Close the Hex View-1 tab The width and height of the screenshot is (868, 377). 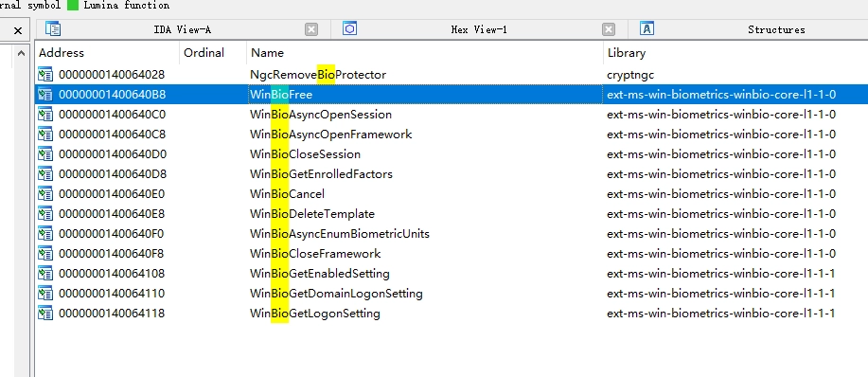coord(609,30)
